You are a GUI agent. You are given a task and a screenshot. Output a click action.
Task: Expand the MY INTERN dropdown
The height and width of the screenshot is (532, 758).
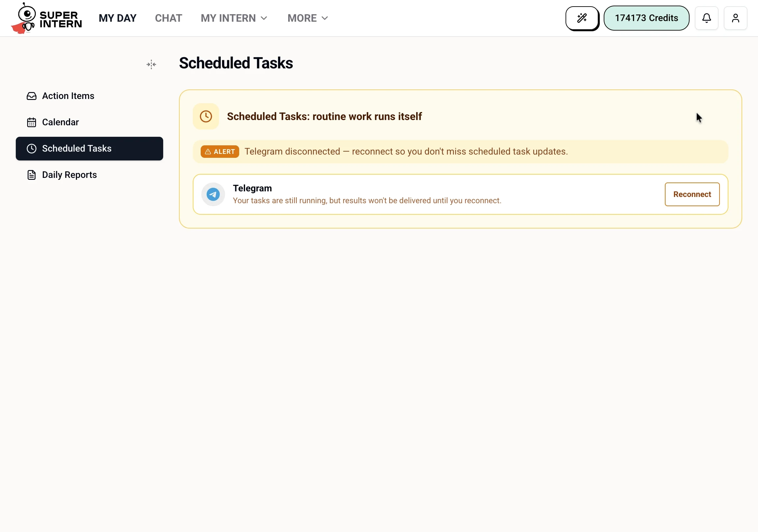[x=234, y=18]
